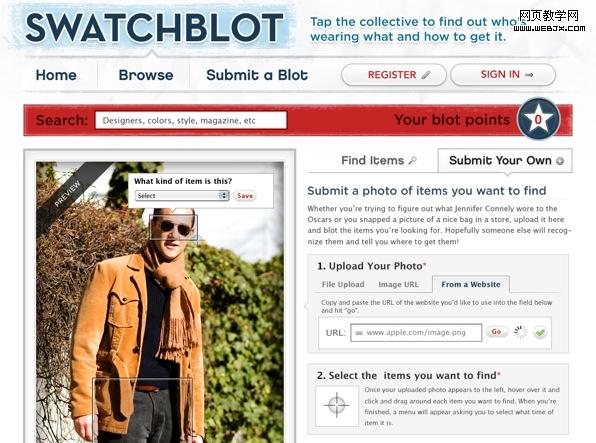Open the Browse menu item

[x=146, y=75]
